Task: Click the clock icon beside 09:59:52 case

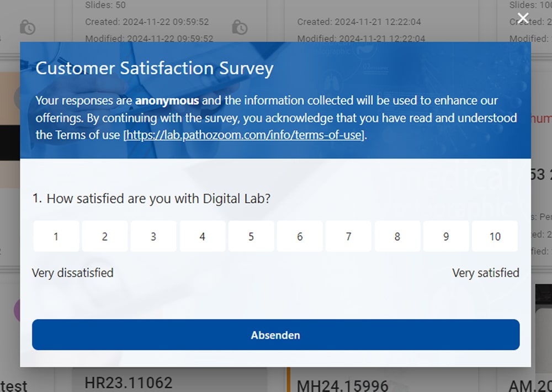Action: point(28,28)
